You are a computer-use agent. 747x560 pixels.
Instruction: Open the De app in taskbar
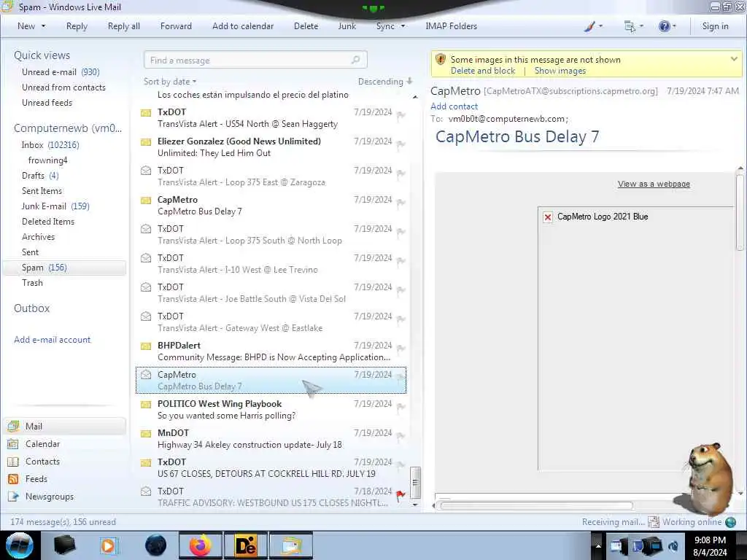point(245,545)
